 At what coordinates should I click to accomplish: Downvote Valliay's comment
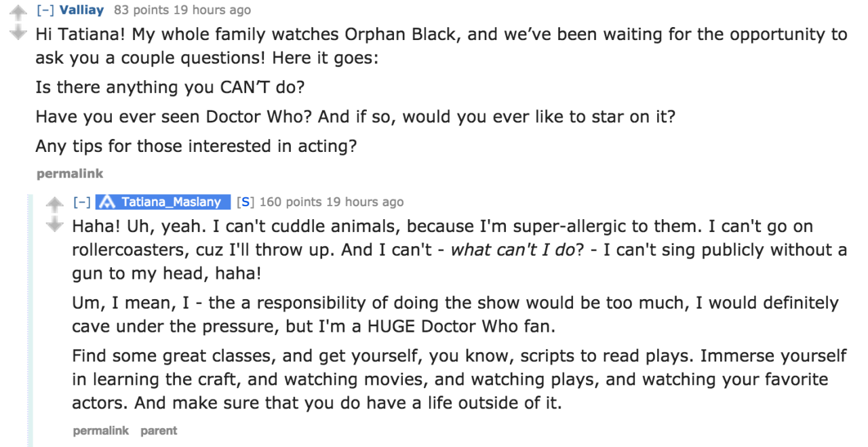pos(18,32)
